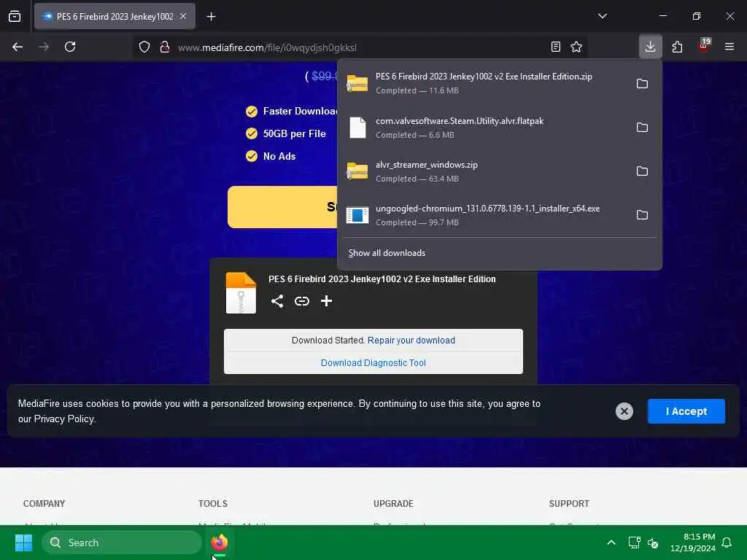This screenshot has width=747, height=560.
Task: Click the yellow subscribe button
Action: pos(282,206)
